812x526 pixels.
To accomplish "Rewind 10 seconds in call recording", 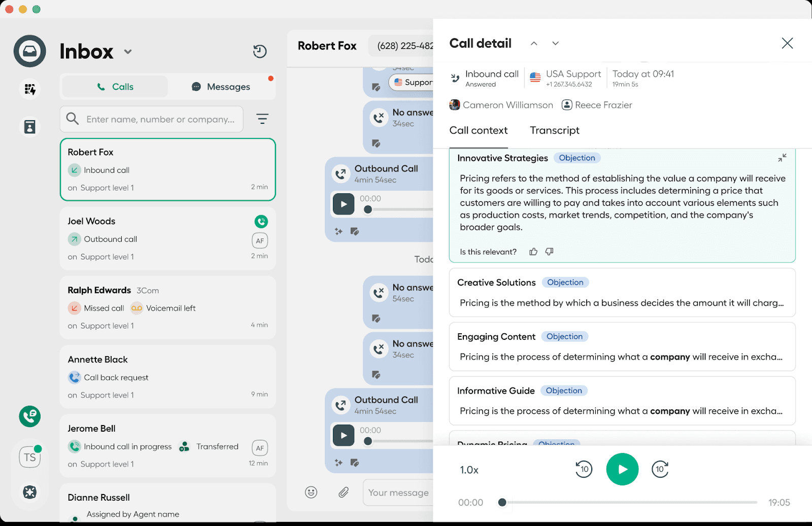I will point(584,469).
